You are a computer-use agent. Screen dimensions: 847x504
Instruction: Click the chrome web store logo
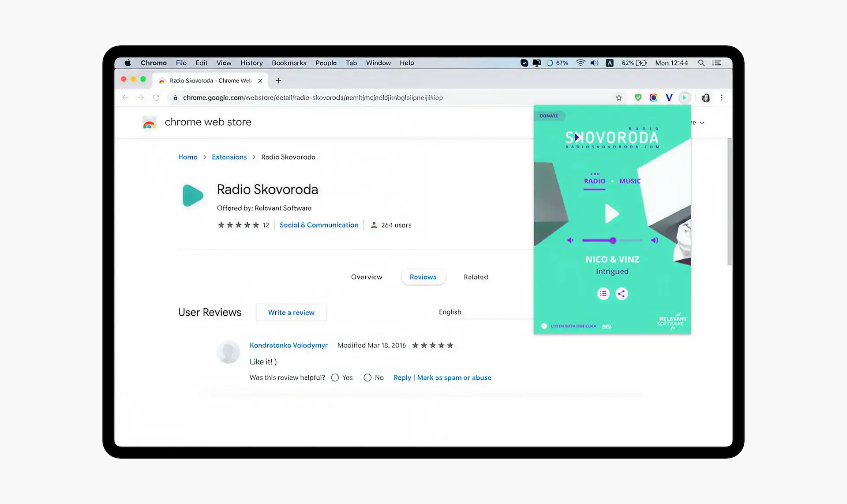coord(150,122)
